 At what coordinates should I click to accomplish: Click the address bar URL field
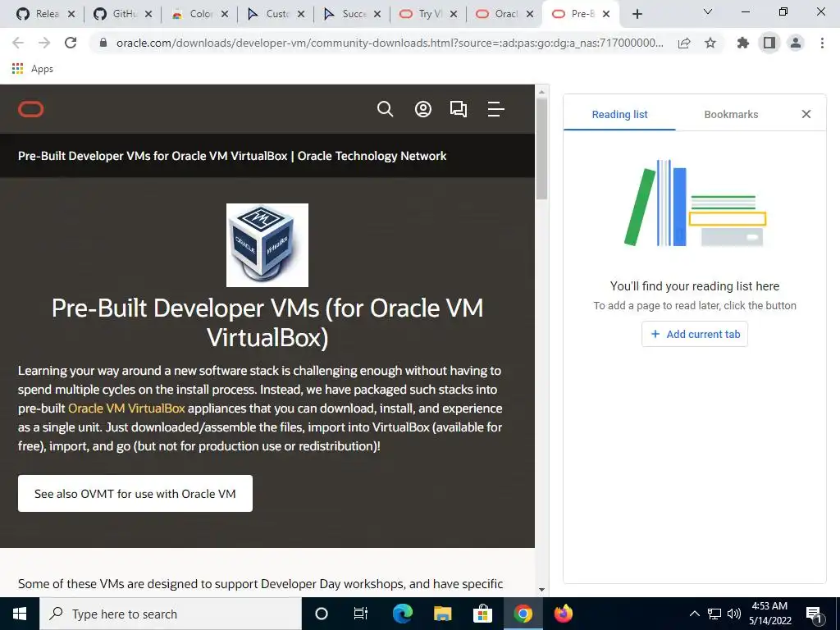[390, 43]
